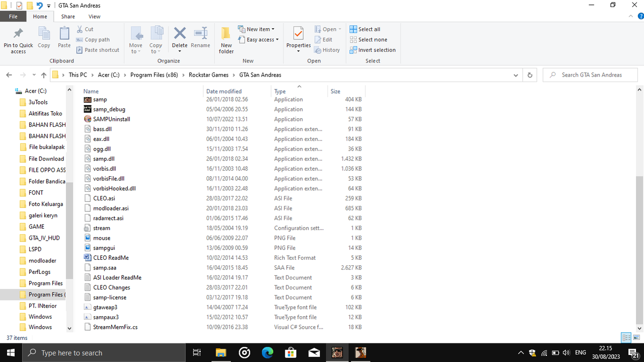The width and height of the screenshot is (644, 362).
Task: Click Select none in ribbon
Action: click(368, 40)
